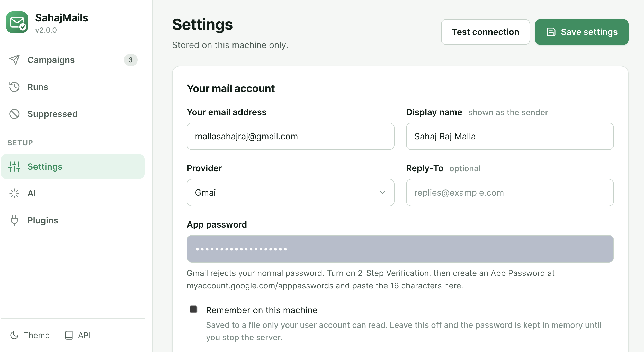The height and width of the screenshot is (352, 644).
Task: Click the Campaigns count badge 3
Action: 131,60
